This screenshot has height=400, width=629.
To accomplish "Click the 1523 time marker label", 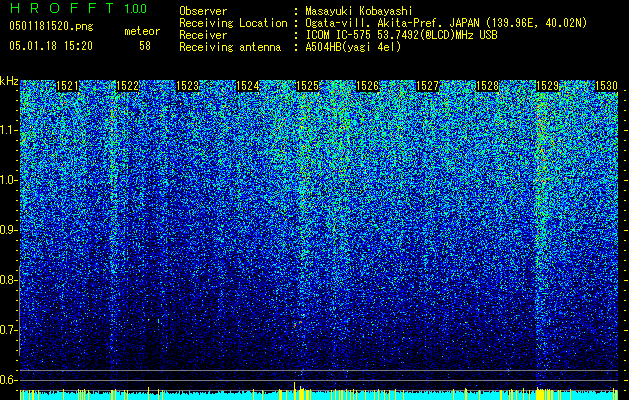I will point(187,86).
